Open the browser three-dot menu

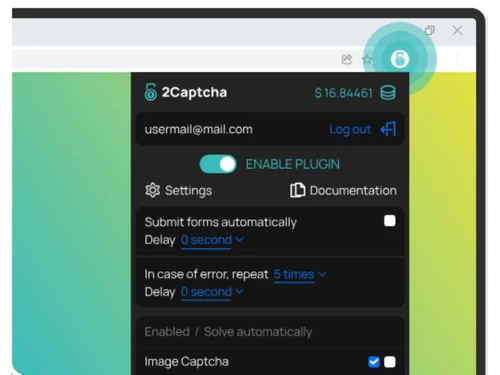(457, 59)
